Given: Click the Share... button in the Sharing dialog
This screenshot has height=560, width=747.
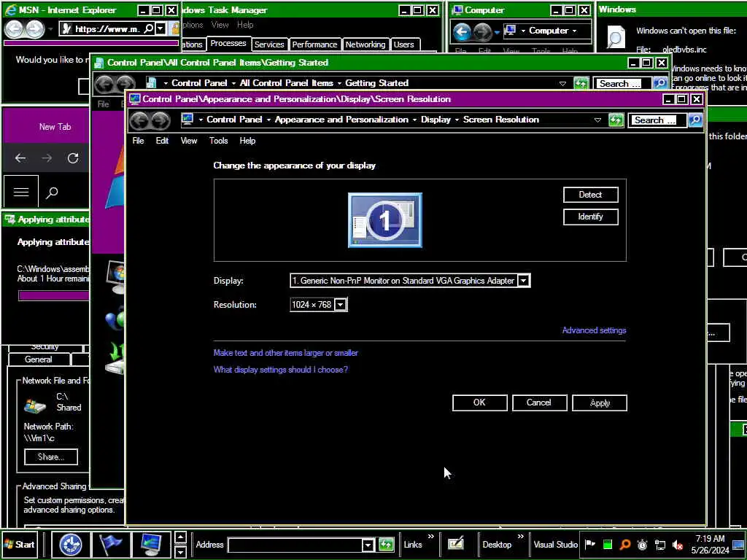Looking at the screenshot, I should (x=50, y=457).
